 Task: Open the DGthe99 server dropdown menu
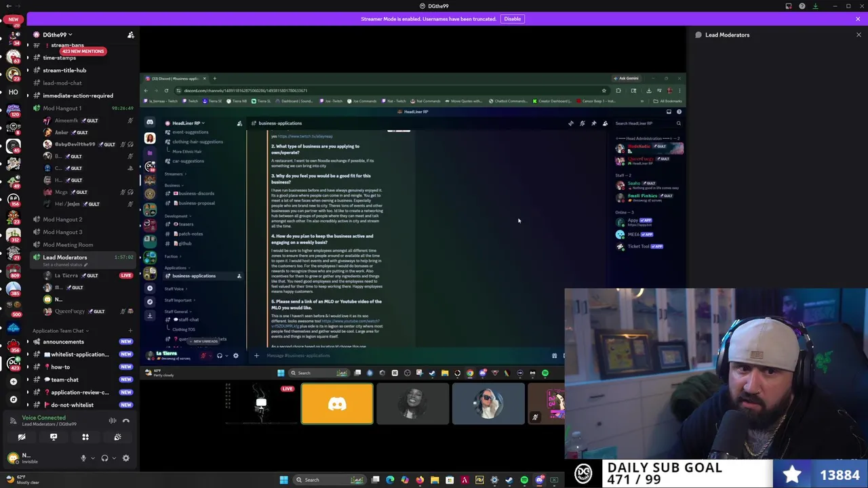[58, 35]
